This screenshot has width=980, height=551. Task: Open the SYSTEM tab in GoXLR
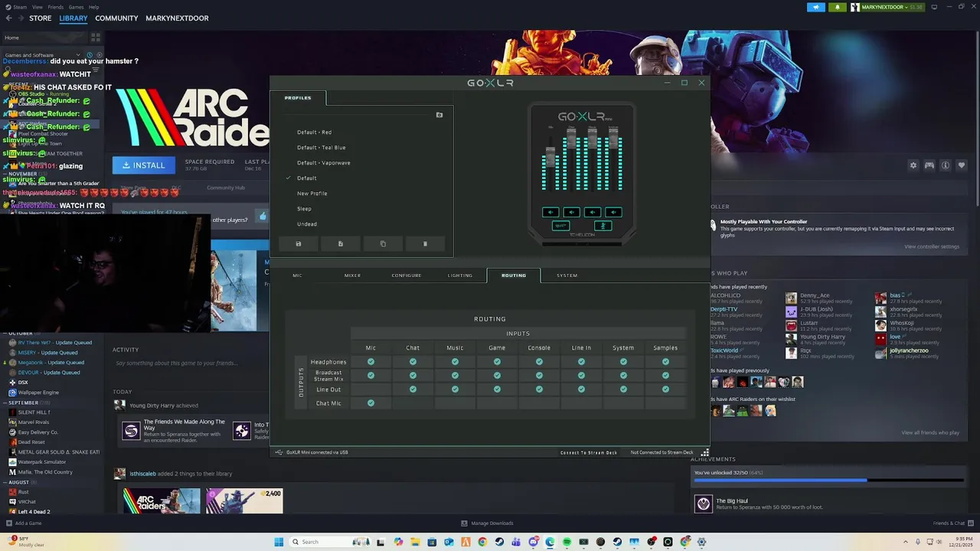tap(567, 275)
